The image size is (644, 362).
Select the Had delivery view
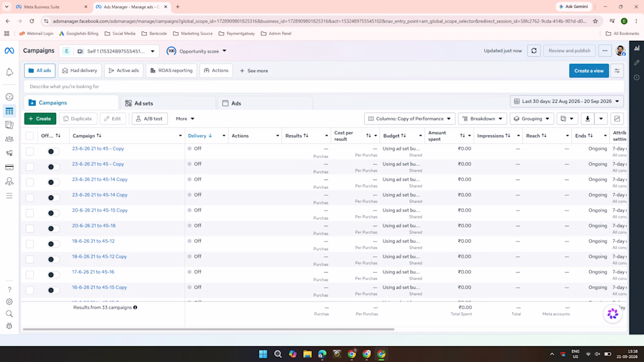click(x=80, y=71)
